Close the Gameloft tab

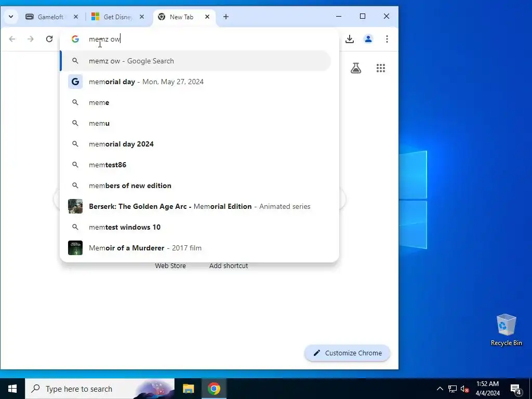point(76,17)
